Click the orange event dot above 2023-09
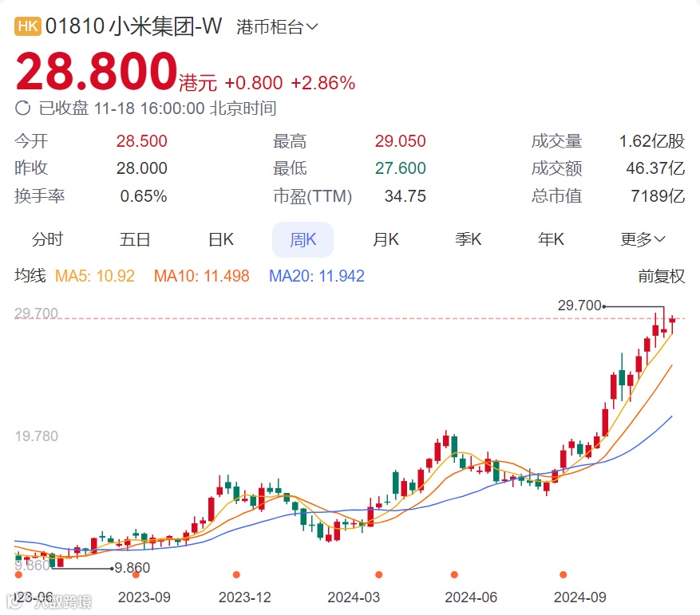The width and height of the screenshot is (700, 615). point(136,574)
